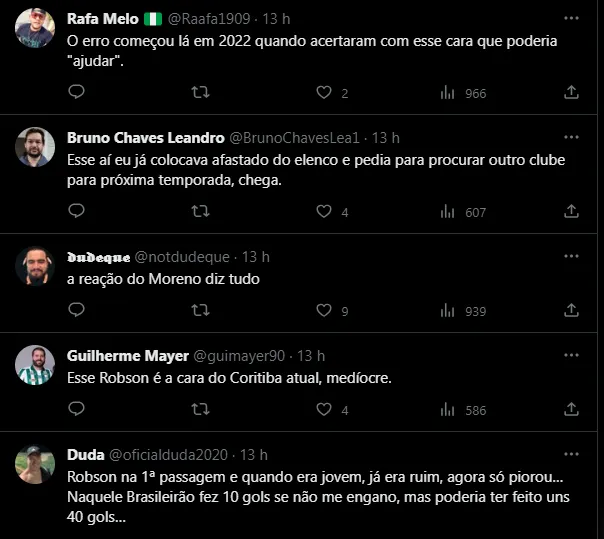The image size is (604, 539).
Task: Reply to Guilherme Mayer's tweet
Action: 77,410
